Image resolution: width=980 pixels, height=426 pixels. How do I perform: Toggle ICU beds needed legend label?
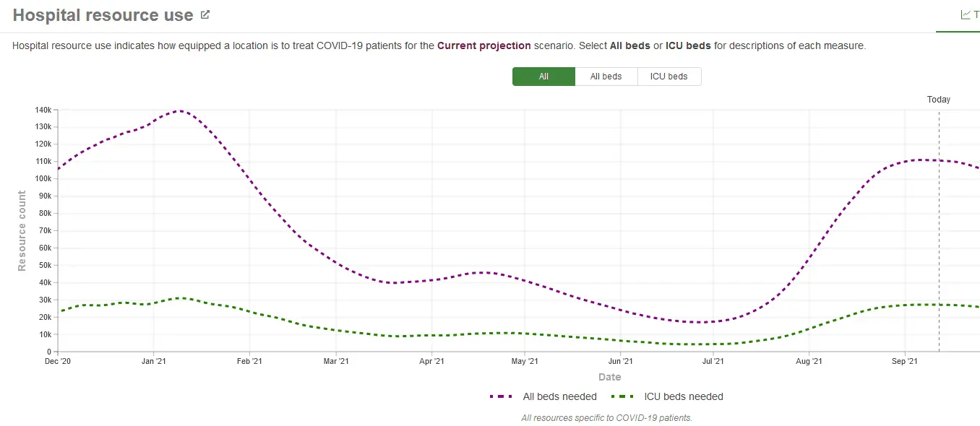point(683,396)
